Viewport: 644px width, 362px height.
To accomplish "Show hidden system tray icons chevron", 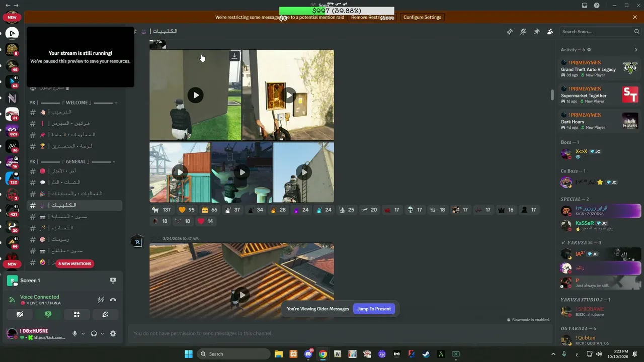I will point(553,354).
